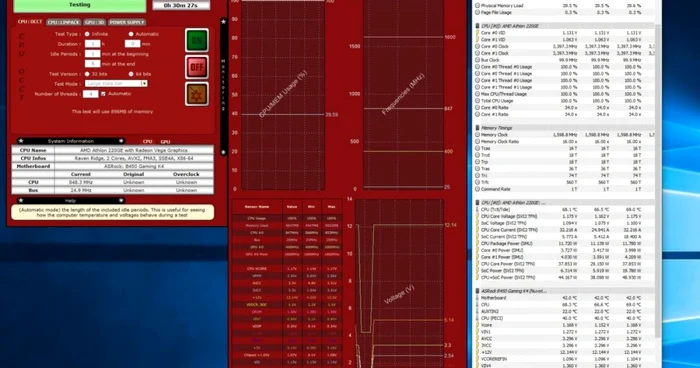
Task: Click the Sensor Name column header in OCCT table
Action: tap(257, 207)
